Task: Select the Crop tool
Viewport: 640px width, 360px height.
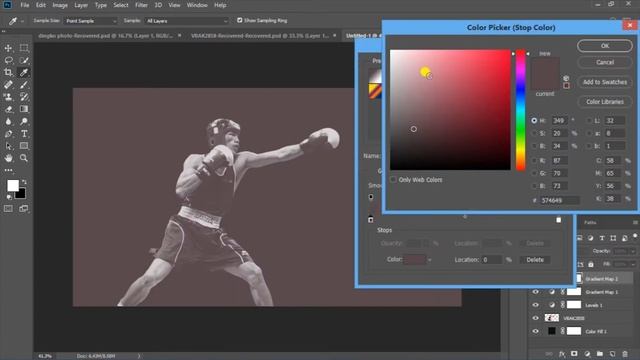Action: pyautogui.click(x=8, y=73)
